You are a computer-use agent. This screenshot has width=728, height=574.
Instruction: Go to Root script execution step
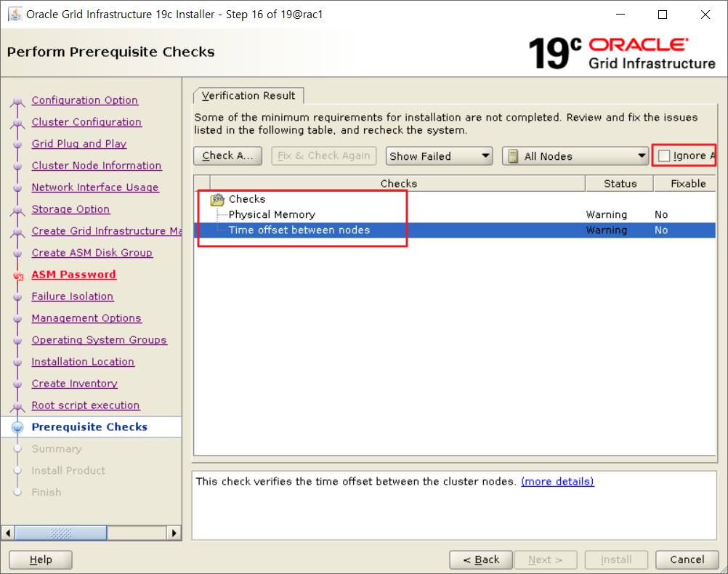86,406
